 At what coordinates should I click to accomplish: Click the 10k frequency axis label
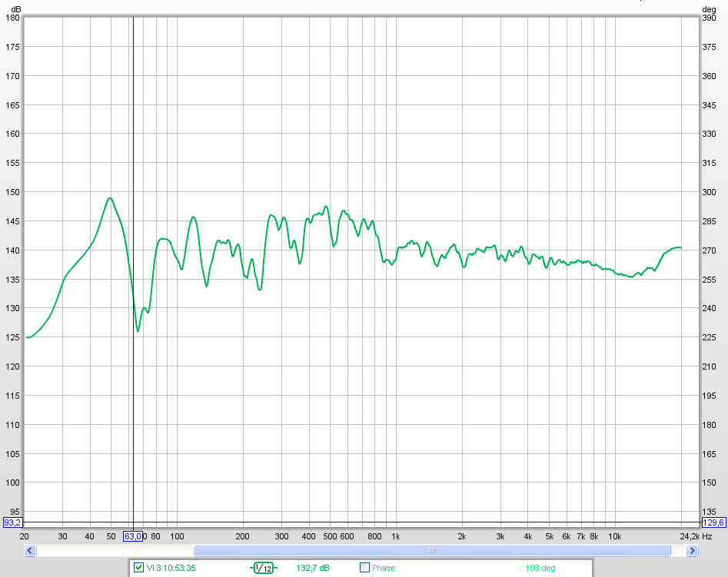615,536
